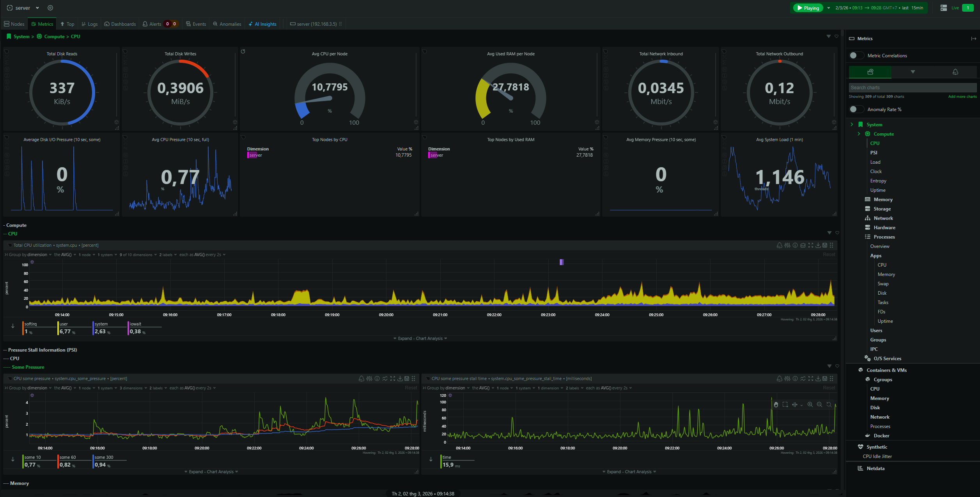Screen dimensions: 980x497
Task: Click download icon on Total CPU utilization chart
Action: coord(818,245)
